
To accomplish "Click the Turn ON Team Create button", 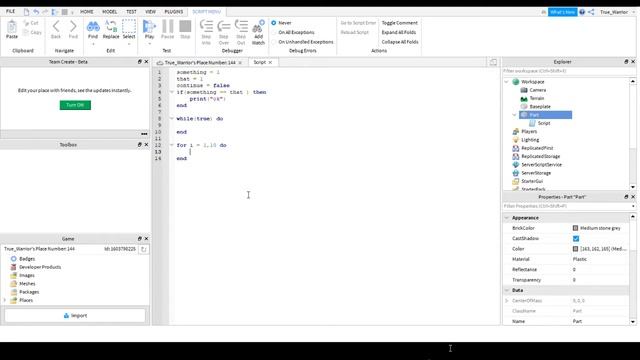I will tap(75, 105).
